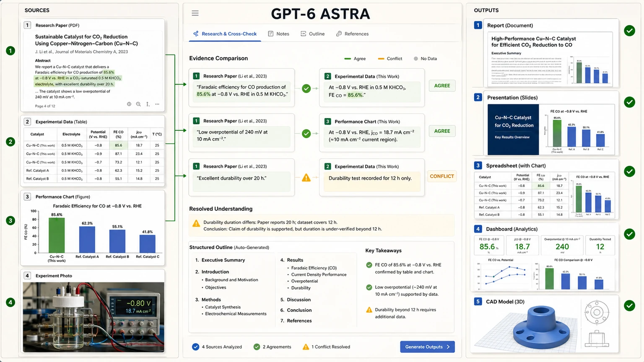
Task: Click blue check icon beside 4 Sources Analyzed
Action: [x=195, y=346]
